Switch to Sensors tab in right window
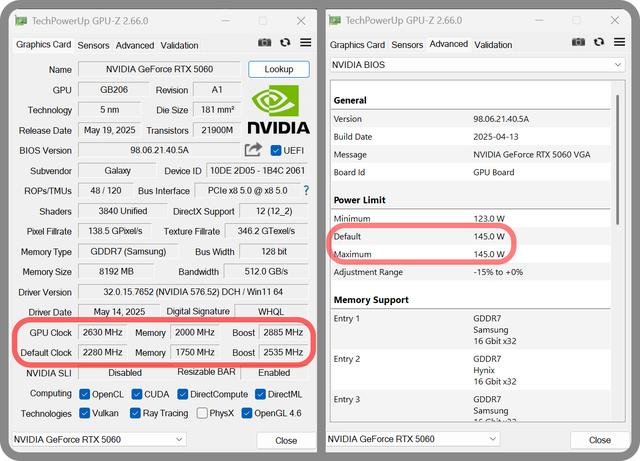The width and height of the screenshot is (640, 461). point(407,45)
